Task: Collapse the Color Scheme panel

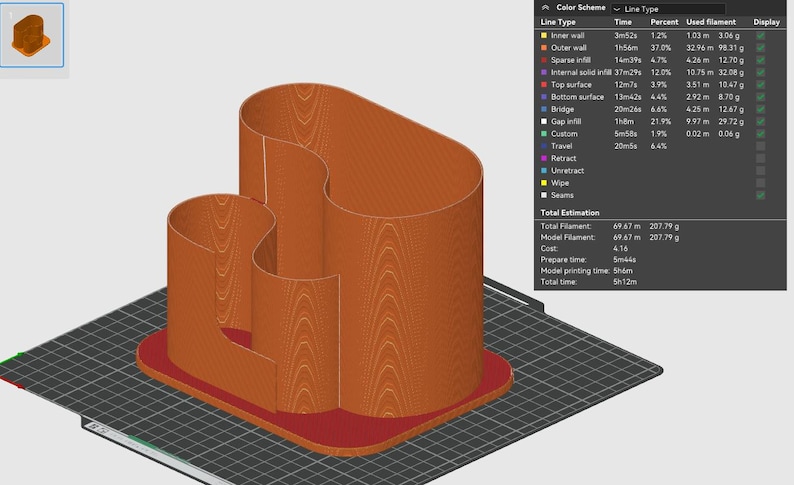Action: [x=545, y=8]
